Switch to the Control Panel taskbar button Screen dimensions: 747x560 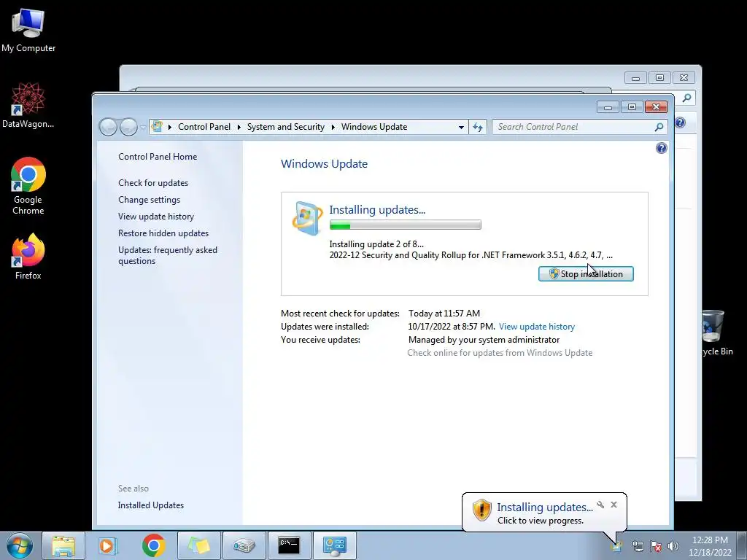334,545
